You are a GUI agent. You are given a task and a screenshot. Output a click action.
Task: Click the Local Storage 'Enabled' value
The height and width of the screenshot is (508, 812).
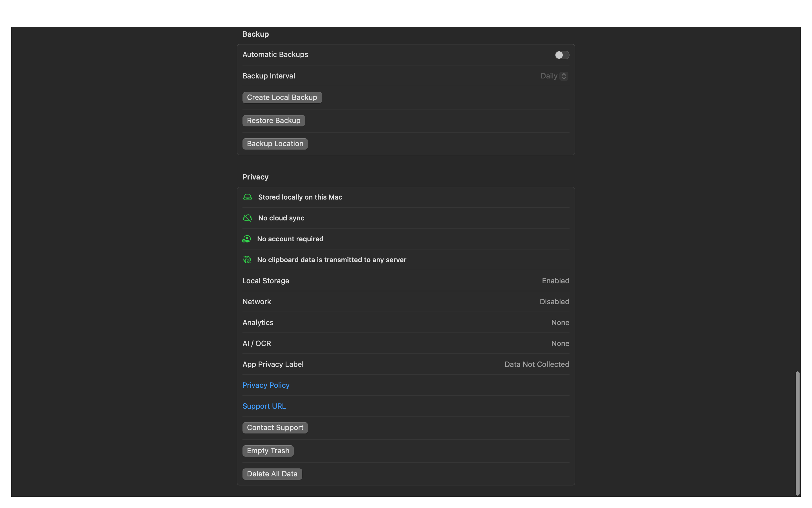pos(555,281)
